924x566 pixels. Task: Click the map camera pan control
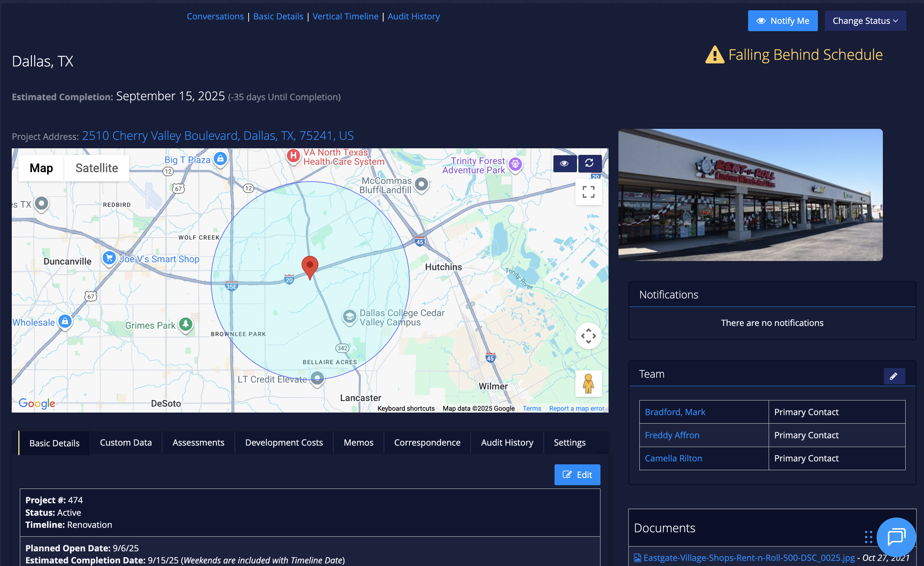tap(588, 336)
